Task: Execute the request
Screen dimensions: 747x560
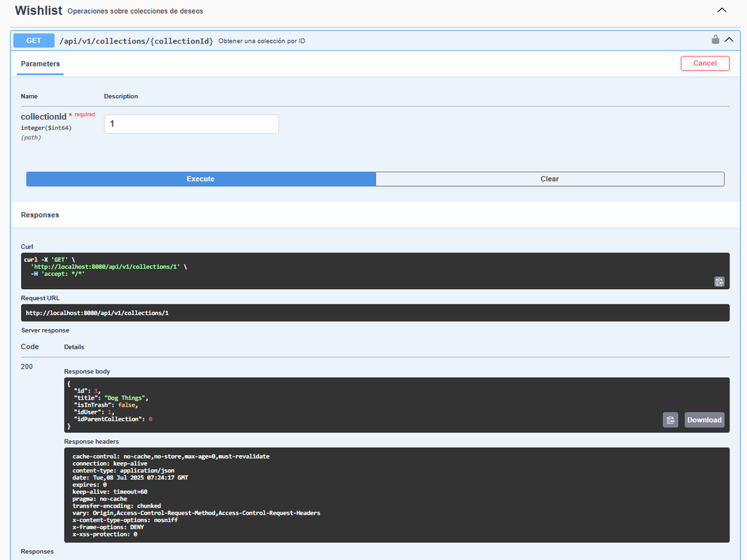Action: pyautogui.click(x=200, y=179)
